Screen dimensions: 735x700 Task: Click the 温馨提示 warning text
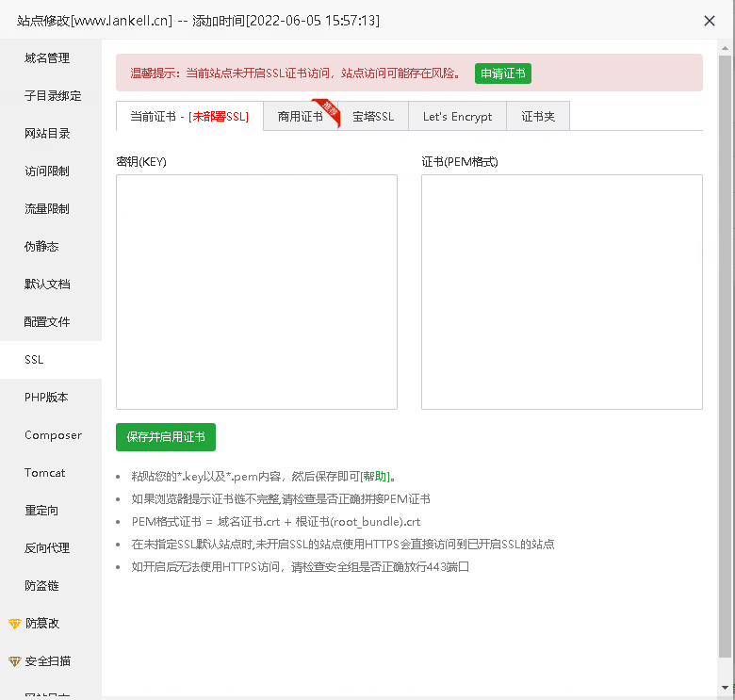295,73
